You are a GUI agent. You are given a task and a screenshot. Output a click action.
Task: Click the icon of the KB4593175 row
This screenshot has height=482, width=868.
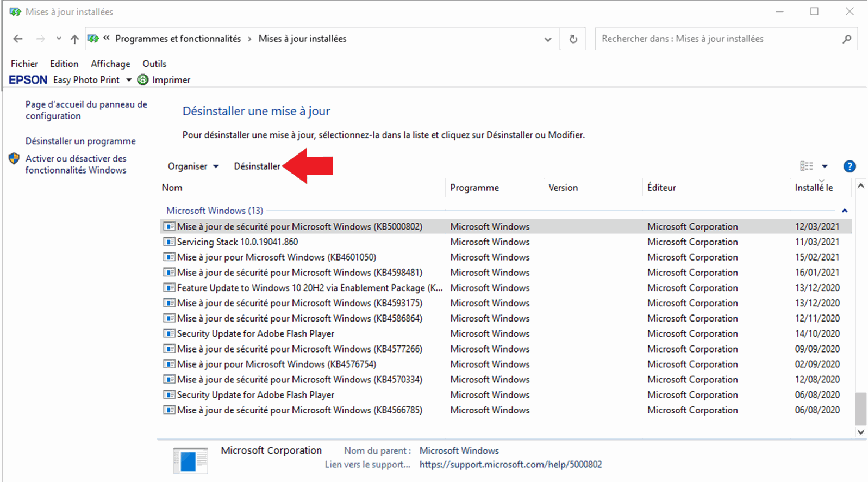(169, 303)
